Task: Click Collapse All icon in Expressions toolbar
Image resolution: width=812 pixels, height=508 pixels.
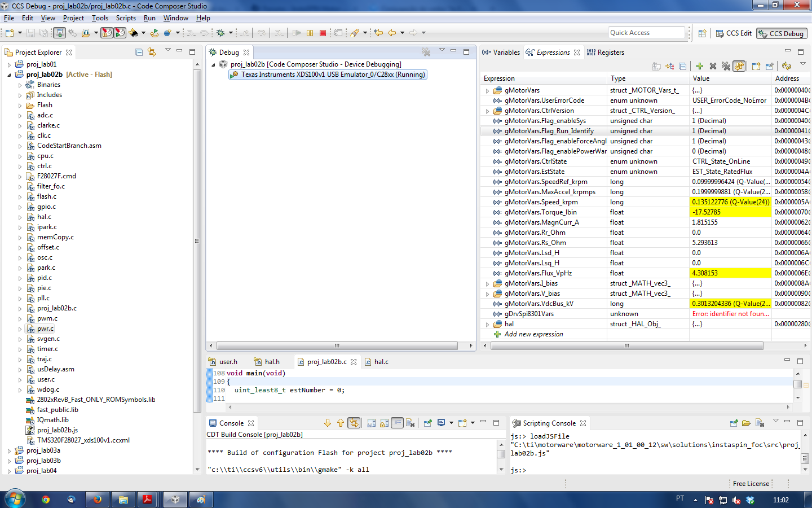Action: 683,66
